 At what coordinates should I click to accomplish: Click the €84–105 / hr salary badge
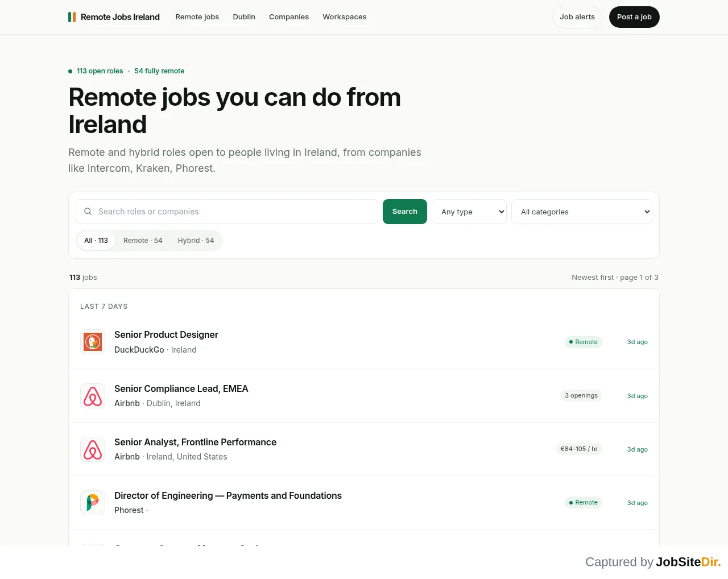(x=579, y=449)
